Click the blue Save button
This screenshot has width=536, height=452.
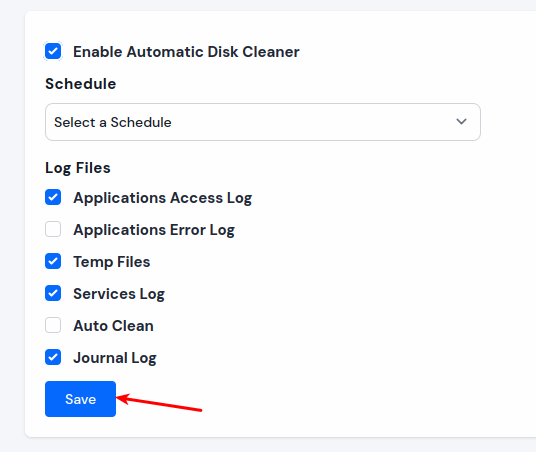[80, 399]
